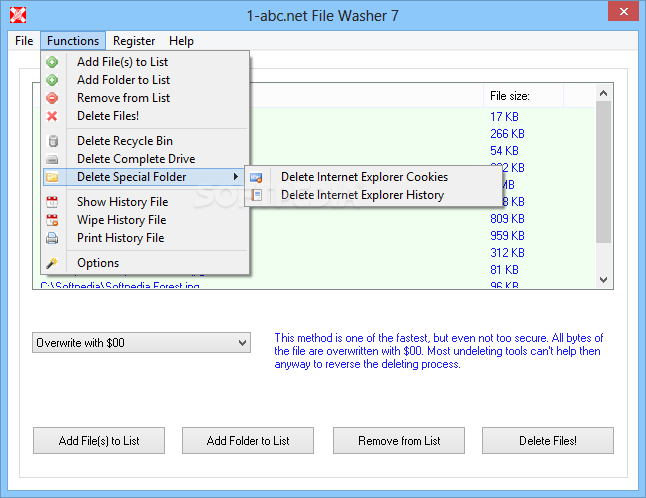Close the Functions menu via its header
Screen dimensions: 646x498
[73, 41]
